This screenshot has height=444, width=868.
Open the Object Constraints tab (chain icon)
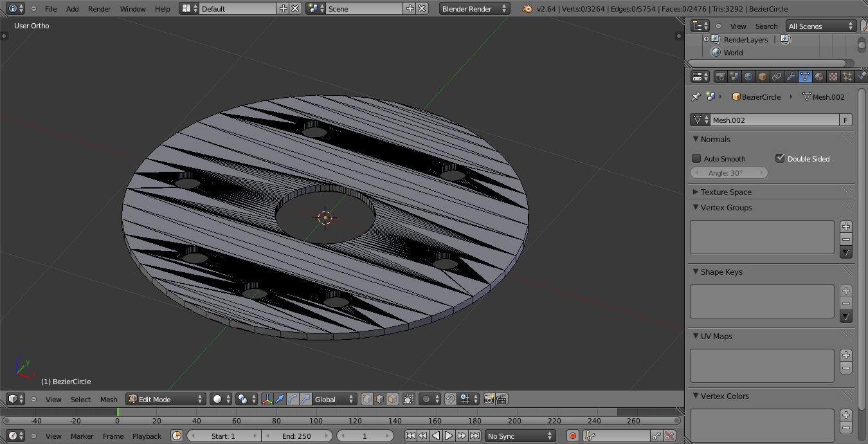777,77
